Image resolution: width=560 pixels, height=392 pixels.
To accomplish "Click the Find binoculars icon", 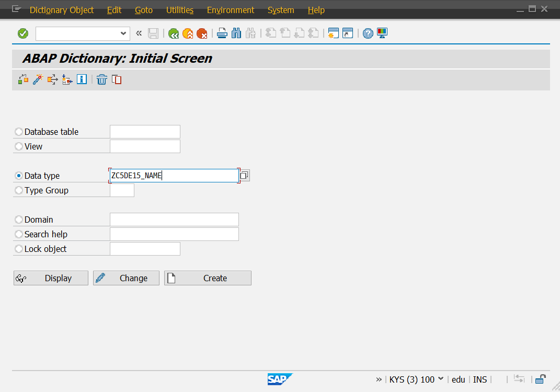I will (x=236, y=33).
